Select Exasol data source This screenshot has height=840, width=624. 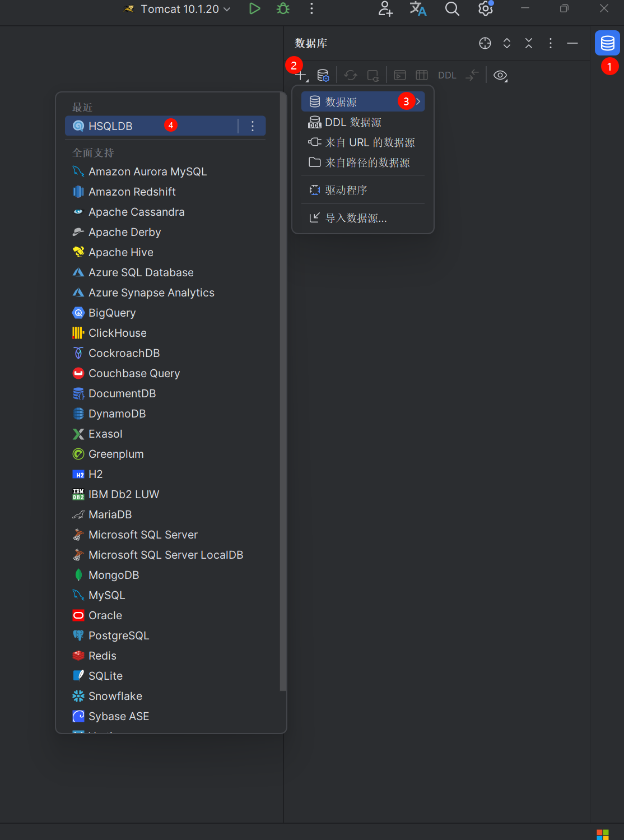[x=165, y=434]
